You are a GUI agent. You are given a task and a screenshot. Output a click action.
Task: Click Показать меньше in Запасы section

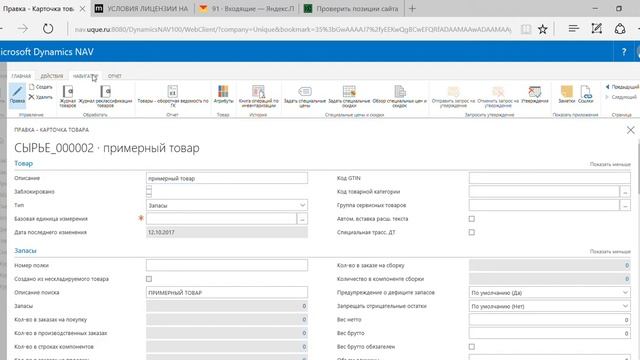[x=610, y=251]
